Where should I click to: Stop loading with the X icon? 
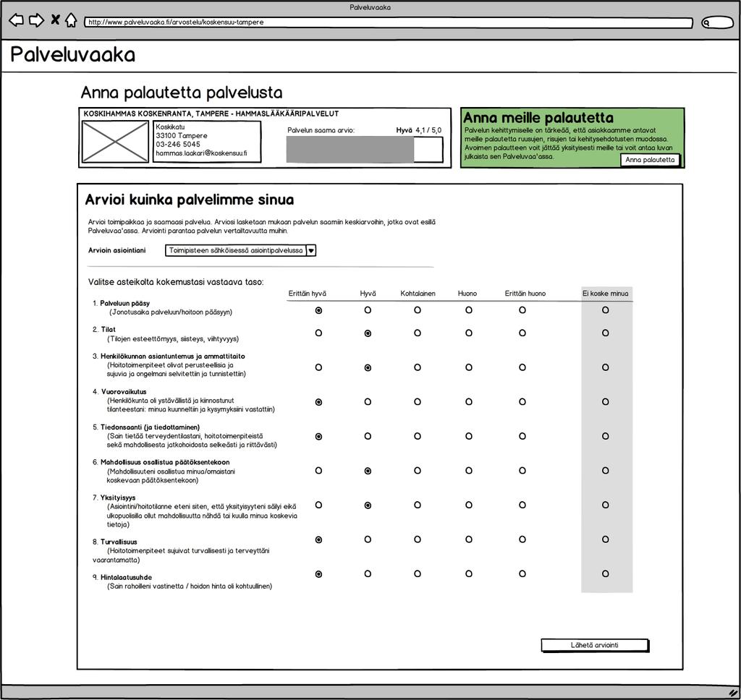tap(55, 20)
